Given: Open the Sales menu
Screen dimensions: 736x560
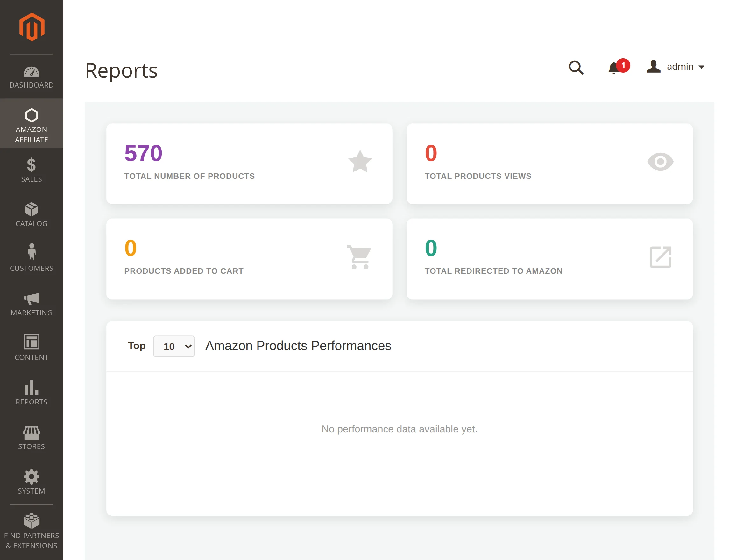Looking at the screenshot, I should [x=31, y=170].
